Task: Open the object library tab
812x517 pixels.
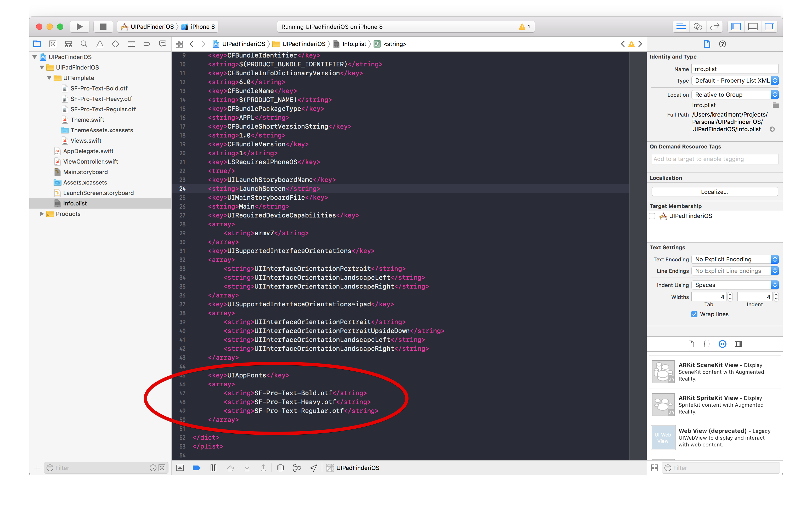Action: point(722,344)
